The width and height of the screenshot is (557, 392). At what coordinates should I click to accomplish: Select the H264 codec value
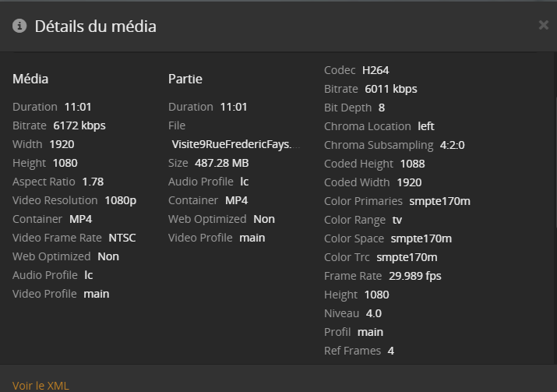[x=375, y=70]
